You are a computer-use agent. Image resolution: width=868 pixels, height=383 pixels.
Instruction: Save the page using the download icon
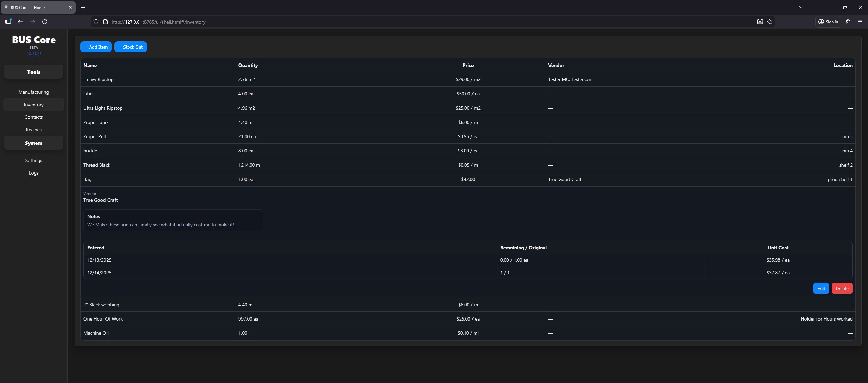point(759,22)
